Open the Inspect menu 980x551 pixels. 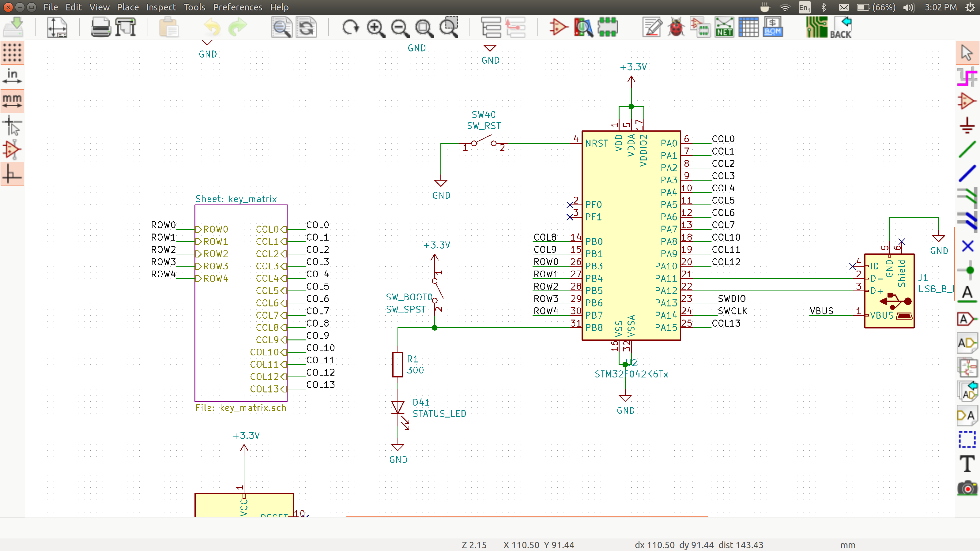[x=161, y=7]
